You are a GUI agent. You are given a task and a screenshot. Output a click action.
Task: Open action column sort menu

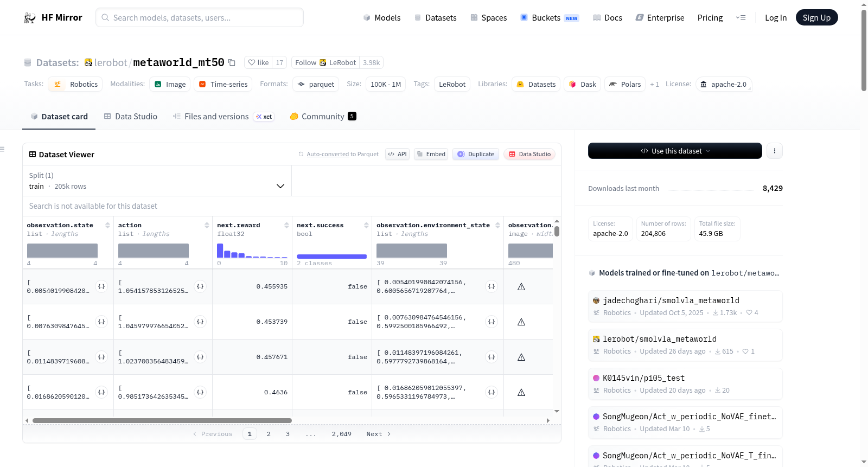[x=207, y=225]
